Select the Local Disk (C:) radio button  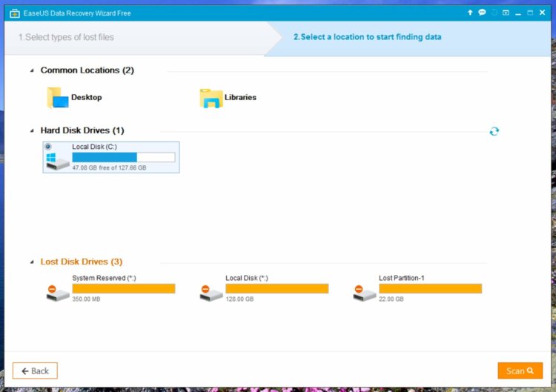point(48,147)
